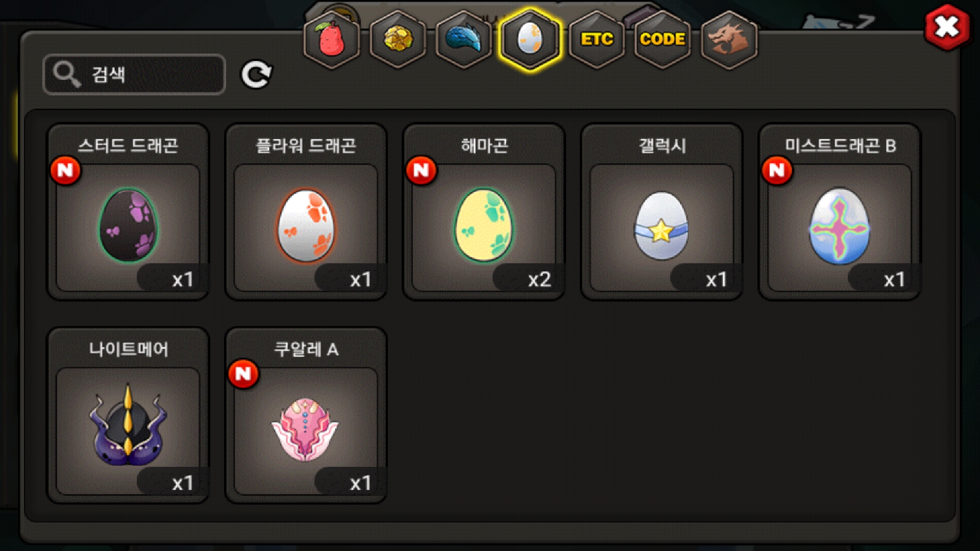Image resolution: width=980 pixels, height=551 pixels.
Task: Focus the 검색 search field
Action: click(134, 74)
